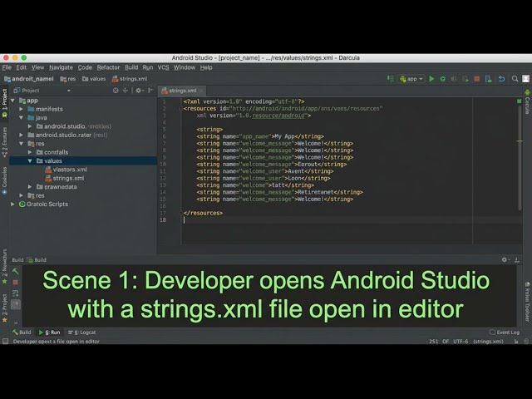
Task: Open the VCS menu
Action: pyautogui.click(x=163, y=67)
